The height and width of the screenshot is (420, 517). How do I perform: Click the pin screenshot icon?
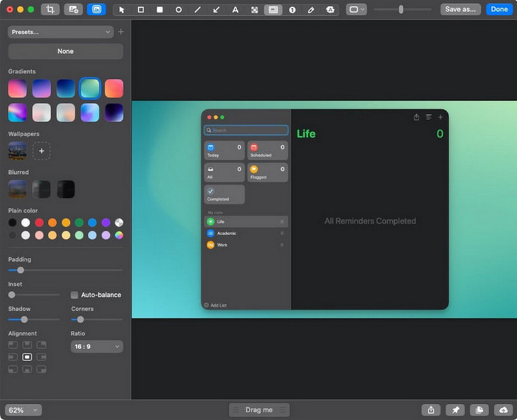(x=455, y=410)
